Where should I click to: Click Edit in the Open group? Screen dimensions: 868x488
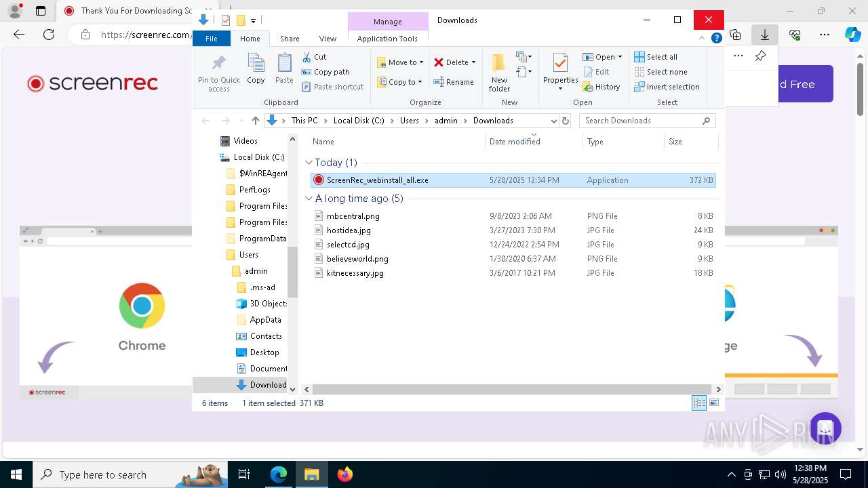(595, 72)
